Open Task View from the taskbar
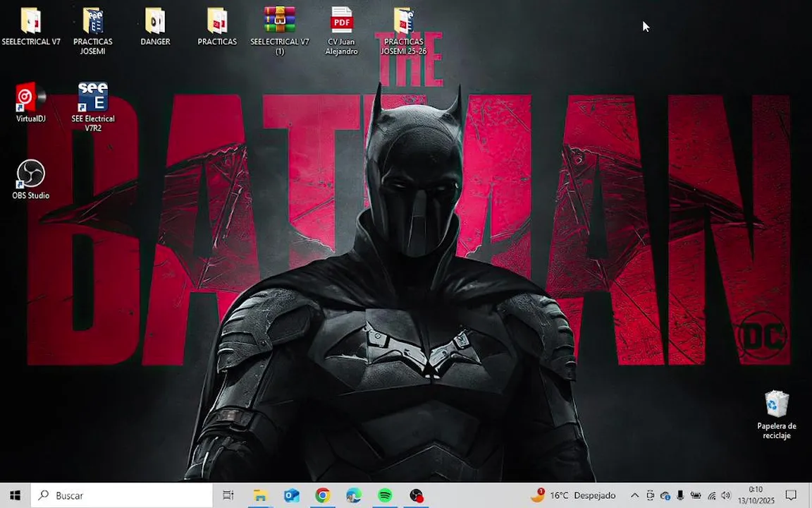The height and width of the screenshot is (508, 812). click(x=228, y=495)
